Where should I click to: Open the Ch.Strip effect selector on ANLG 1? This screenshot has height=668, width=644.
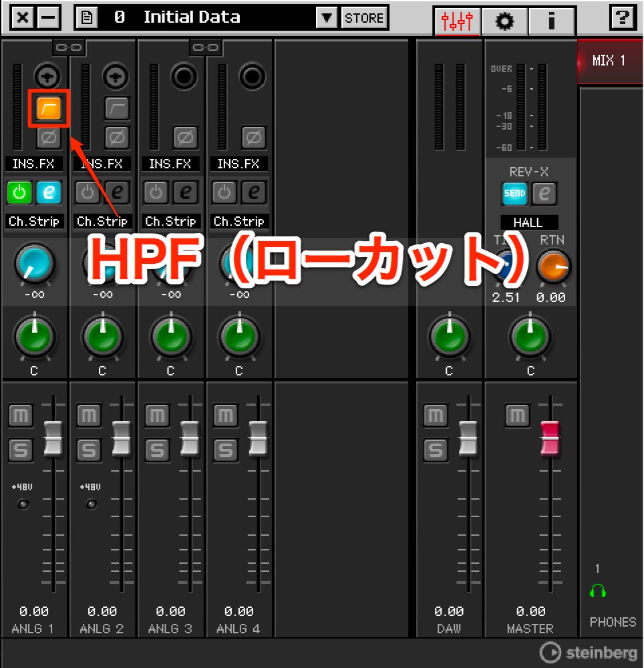pyautogui.click(x=34, y=222)
